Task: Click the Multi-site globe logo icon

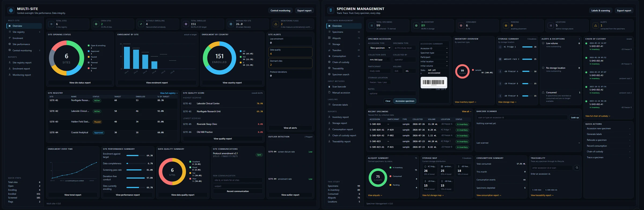Action: [11, 10]
